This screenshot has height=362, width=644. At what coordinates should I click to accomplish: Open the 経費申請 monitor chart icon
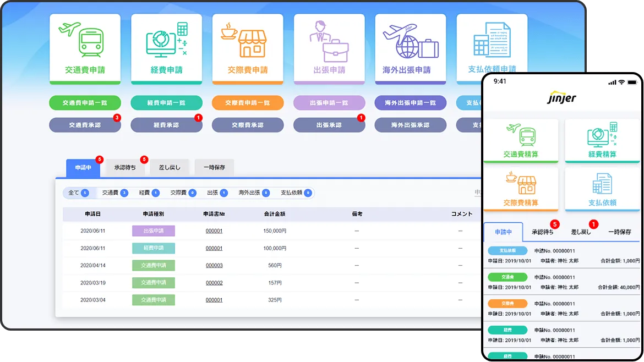(x=166, y=40)
